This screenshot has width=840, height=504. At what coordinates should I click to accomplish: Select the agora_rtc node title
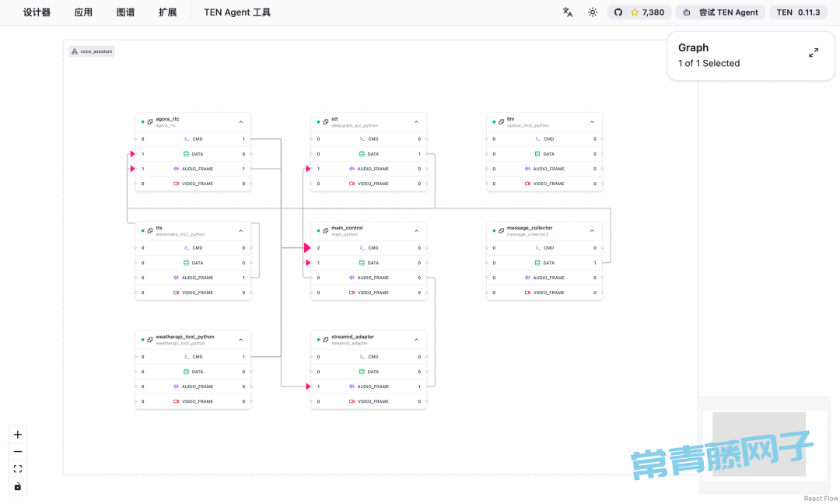168,119
